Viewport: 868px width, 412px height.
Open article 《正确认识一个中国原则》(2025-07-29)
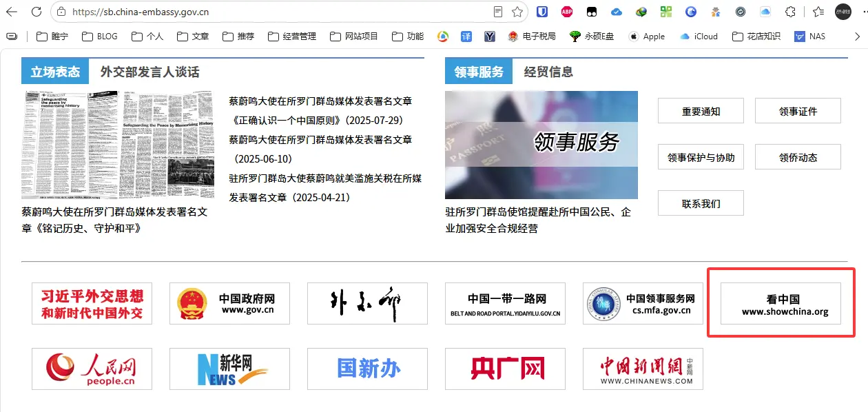(320, 110)
